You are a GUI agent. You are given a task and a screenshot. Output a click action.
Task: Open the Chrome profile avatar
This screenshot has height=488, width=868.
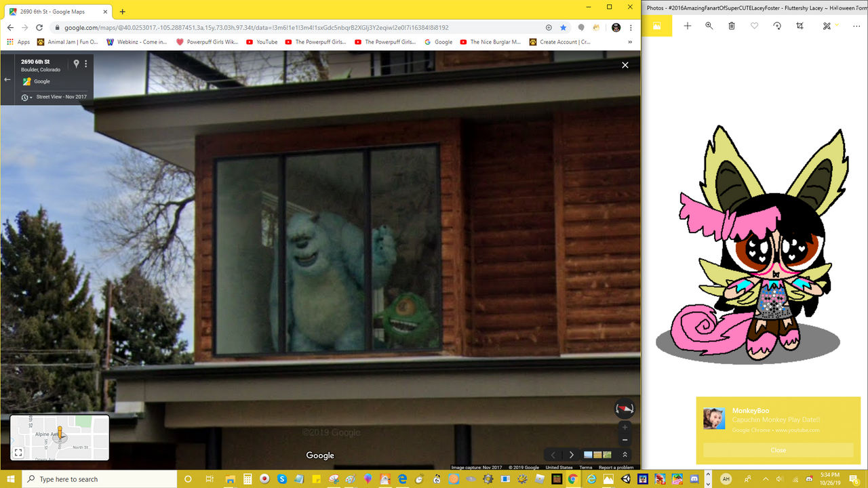pyautogui.click(x=616, y=28)
